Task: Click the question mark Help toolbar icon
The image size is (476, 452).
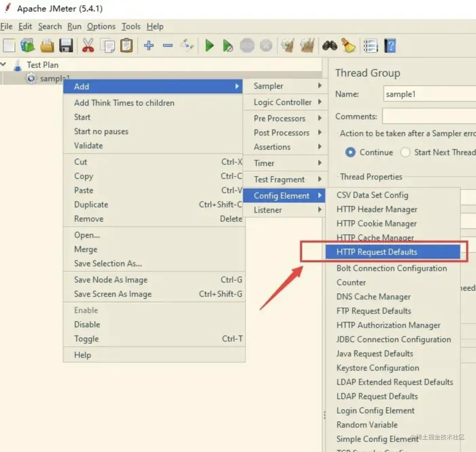Action: (x=390, y=45)
